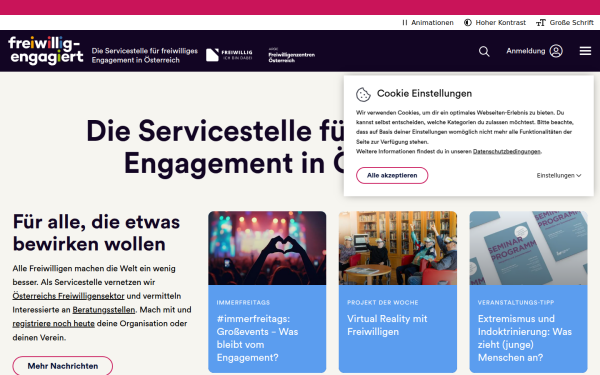
Task: Click IMMERFREITAGS category label
Action: tap(243, 302)
